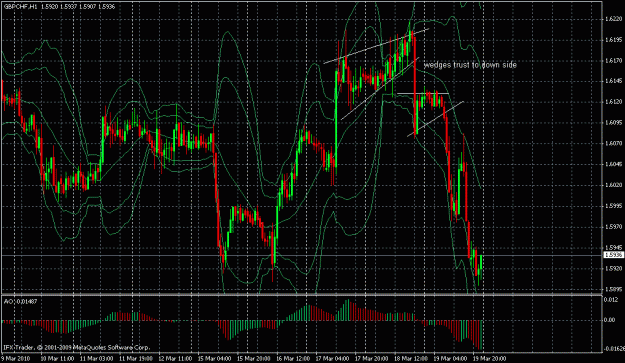
Task: Click the 0.012 value on AO scale
Action: [x=610, y=299]
